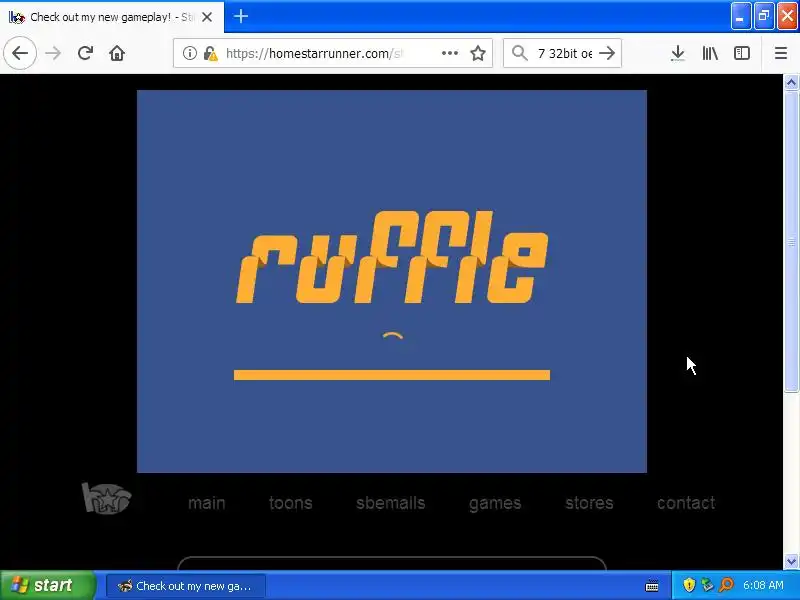
Task: Open the 'sbemails' navigation link
Action: (390, 503)
